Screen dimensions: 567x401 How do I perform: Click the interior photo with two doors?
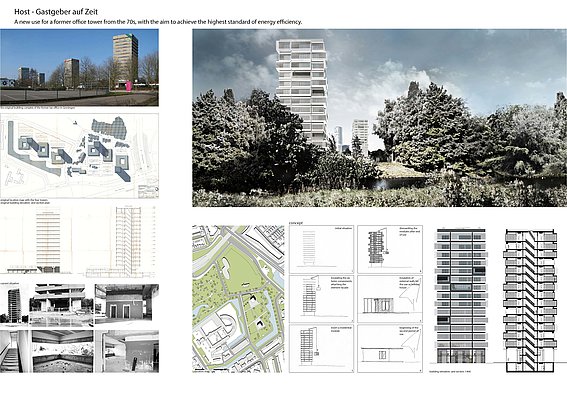(x=127, y=304)
